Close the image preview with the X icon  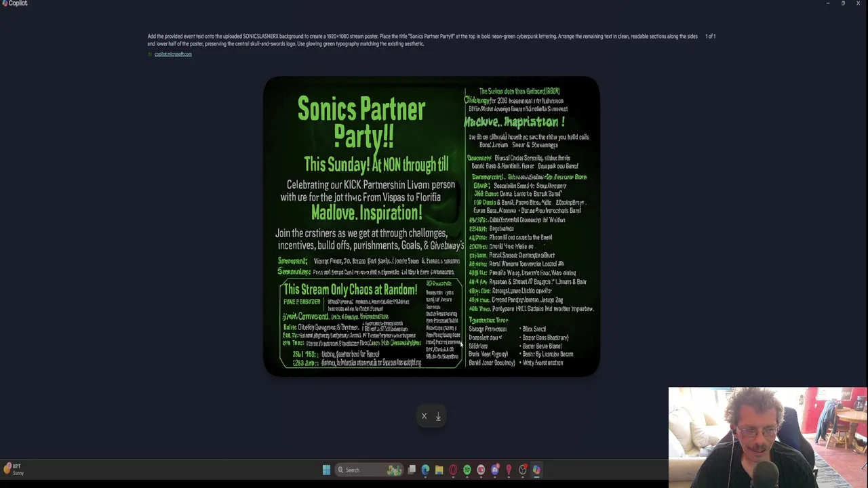coord(425,416)
